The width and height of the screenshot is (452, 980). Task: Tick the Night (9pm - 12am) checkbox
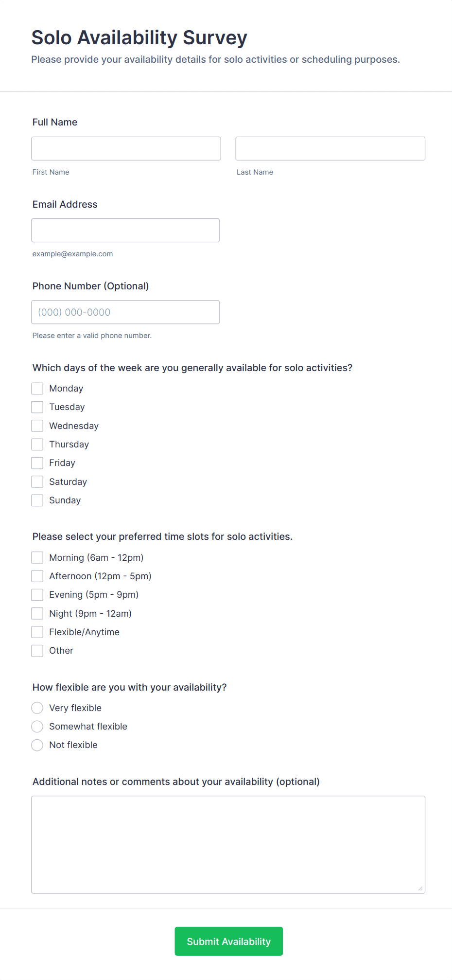click(x=37, y=614)
